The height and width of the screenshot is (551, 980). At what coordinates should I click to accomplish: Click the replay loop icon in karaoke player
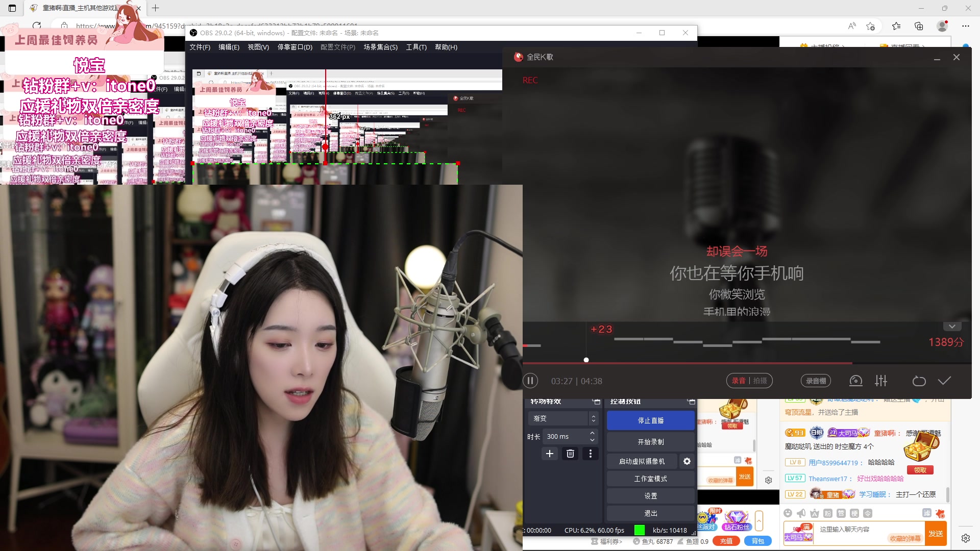[919, 381]
